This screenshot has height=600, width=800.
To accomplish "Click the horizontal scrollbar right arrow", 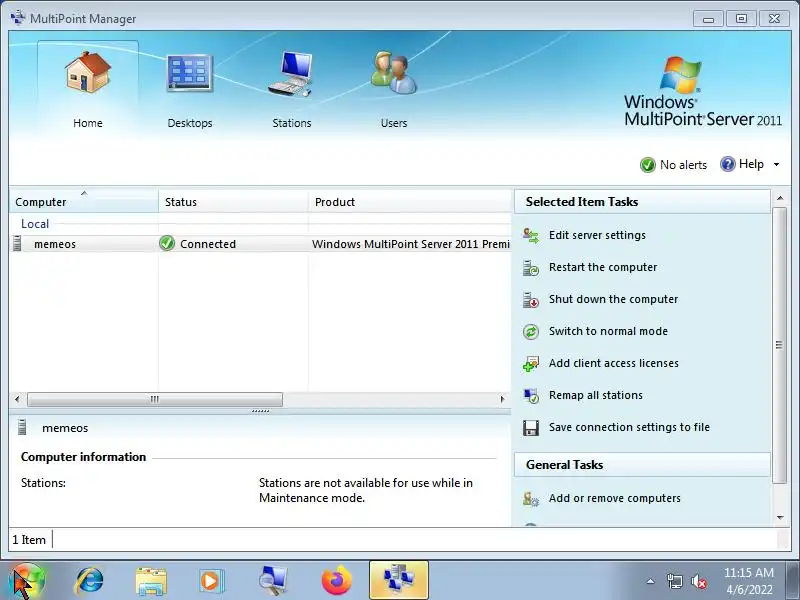I will pyautogui.click(x=503, y=399).
